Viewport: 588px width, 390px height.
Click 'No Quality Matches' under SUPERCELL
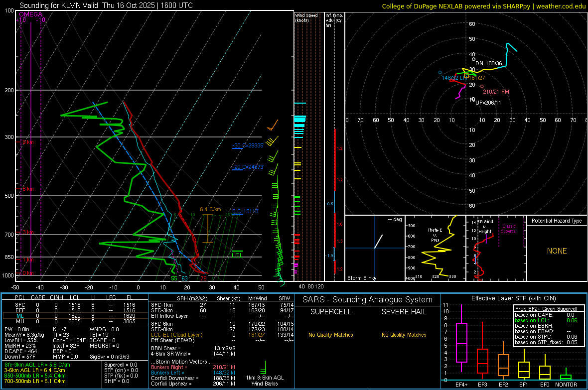[x=331, y=335]
